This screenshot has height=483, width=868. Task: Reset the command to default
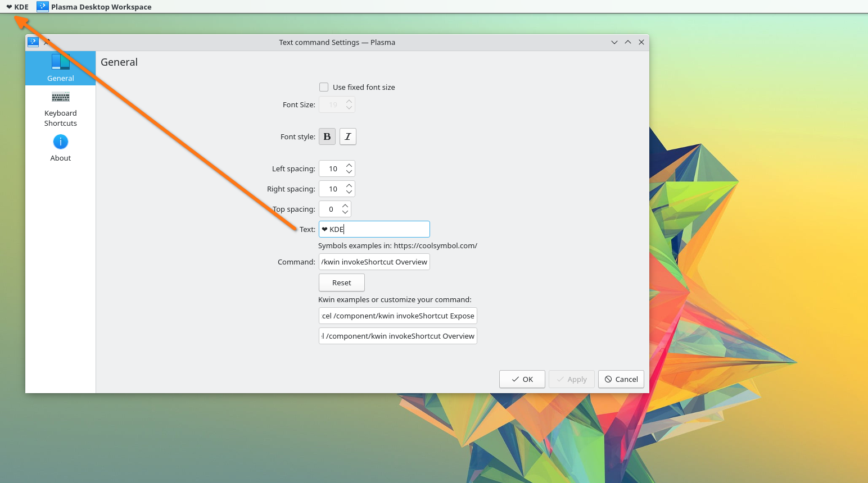click(342, 282)
